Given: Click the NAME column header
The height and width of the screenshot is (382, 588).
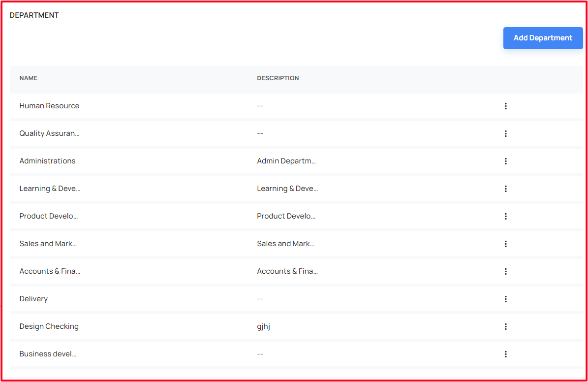Looking at the screenshot, I should point(28,78).
